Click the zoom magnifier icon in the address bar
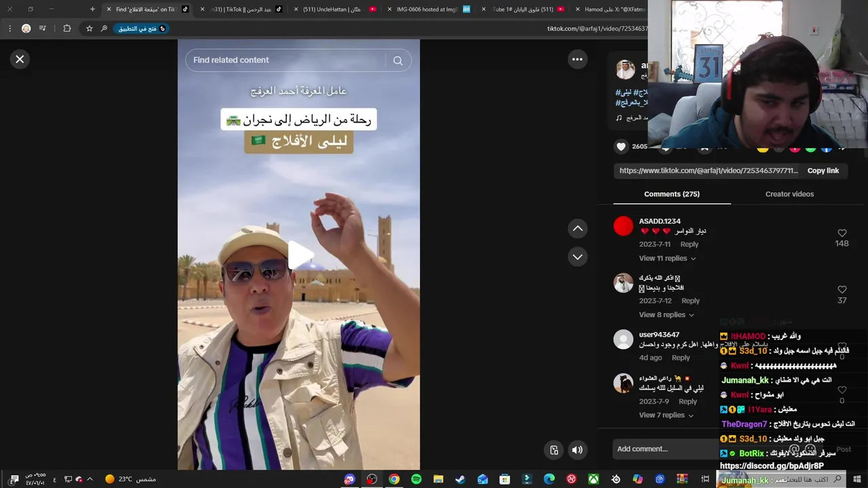The width and height of the screenshot is (868, 488). 104,28
